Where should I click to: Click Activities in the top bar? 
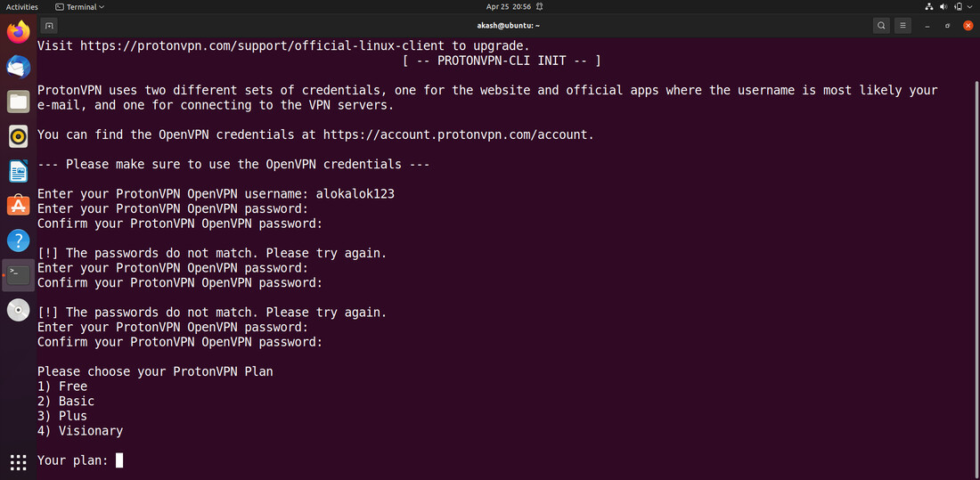22,6
